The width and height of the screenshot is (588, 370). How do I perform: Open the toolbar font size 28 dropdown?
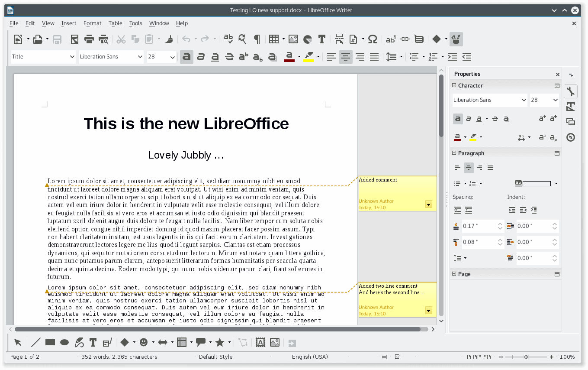173,57
